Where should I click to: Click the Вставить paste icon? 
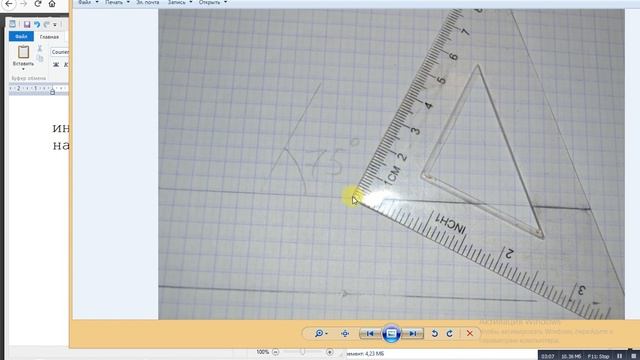tap(23, 52)
